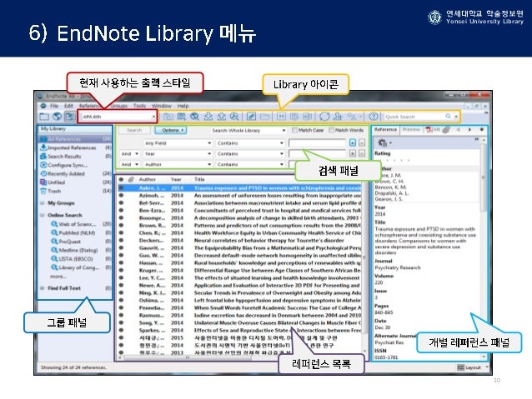This screenshot has width=532, height=399.
Task: Click the Sync Library circular arrows icon
Action: click(x=324, y=117)
